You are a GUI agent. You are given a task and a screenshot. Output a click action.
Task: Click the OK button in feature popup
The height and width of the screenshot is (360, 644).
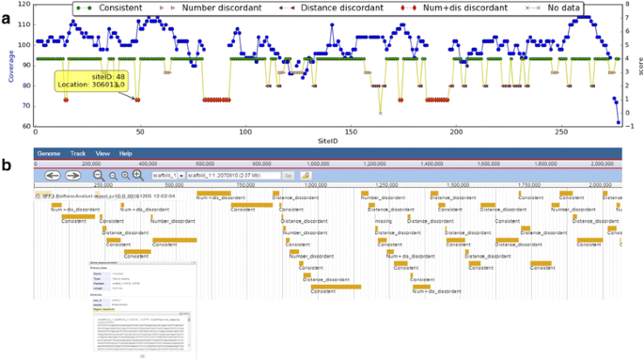tap(143, 356)
